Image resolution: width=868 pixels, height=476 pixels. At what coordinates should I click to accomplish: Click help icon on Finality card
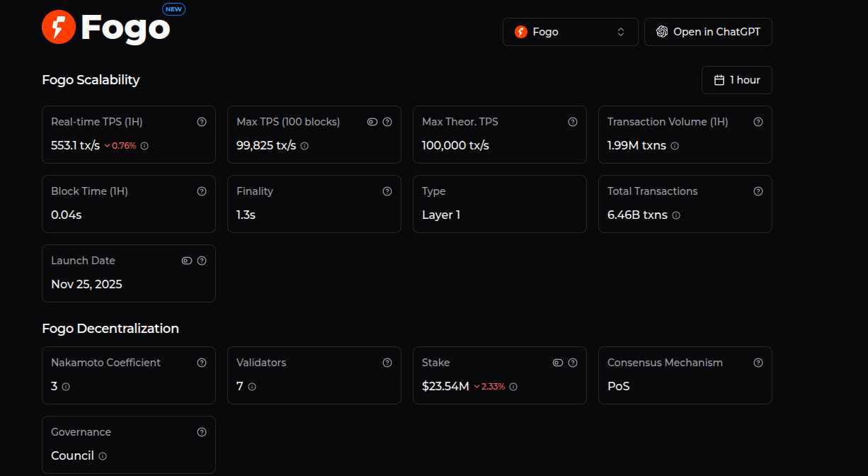click(x=387, y=191)
